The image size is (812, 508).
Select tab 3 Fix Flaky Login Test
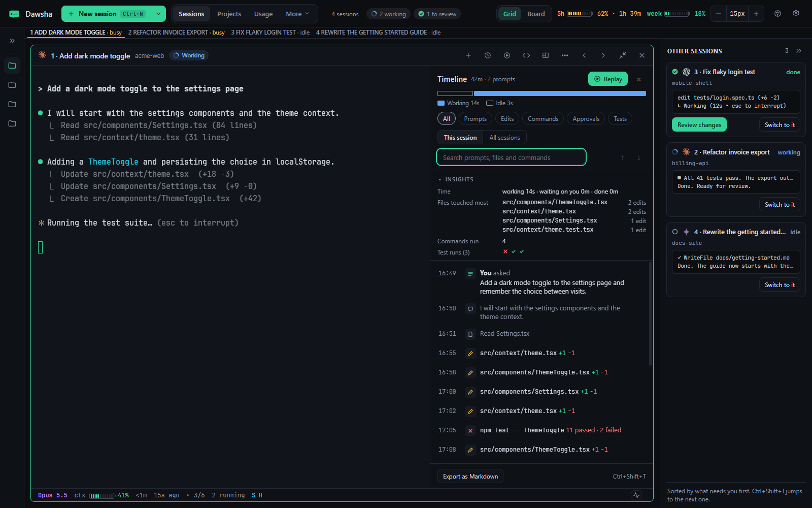270,33
